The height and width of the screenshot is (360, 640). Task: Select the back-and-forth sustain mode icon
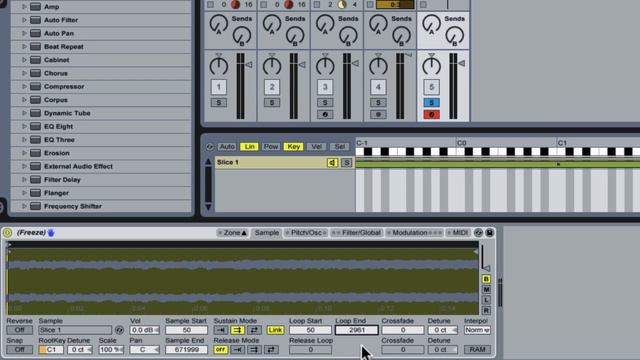254,330
